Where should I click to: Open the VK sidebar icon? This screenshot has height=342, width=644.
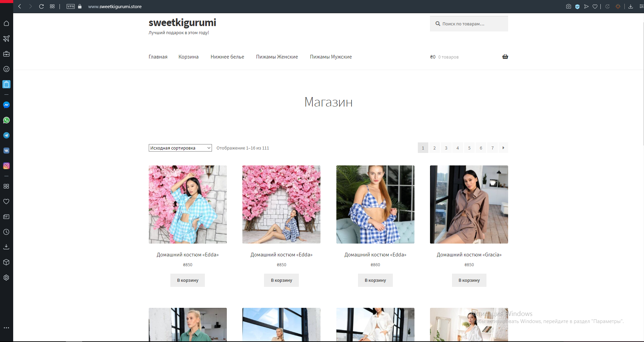pos(6,151)
